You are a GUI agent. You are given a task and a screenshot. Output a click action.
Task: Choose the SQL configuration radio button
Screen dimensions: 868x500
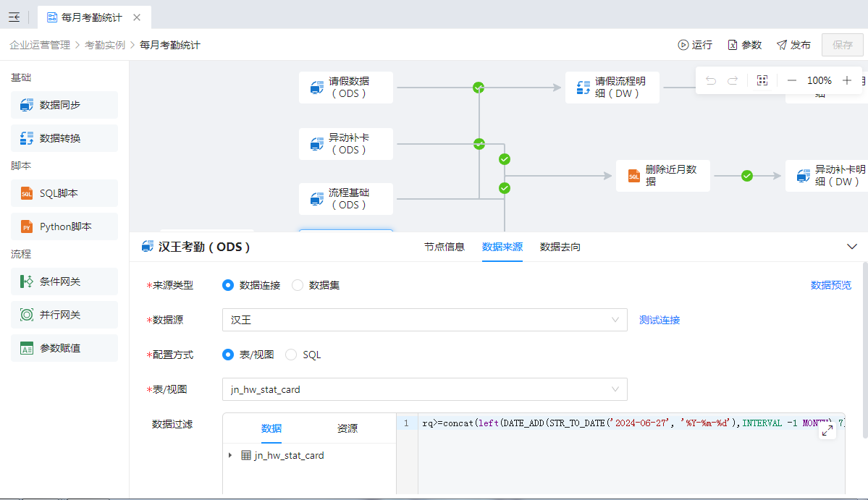[291, 355]
